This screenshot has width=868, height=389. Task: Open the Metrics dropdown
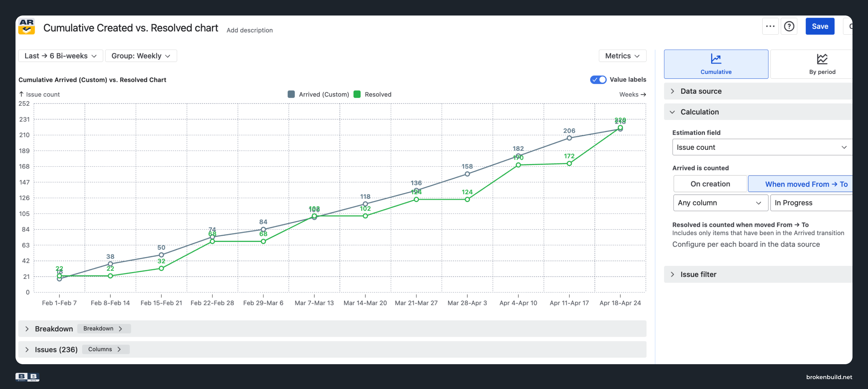click(622, 56)
